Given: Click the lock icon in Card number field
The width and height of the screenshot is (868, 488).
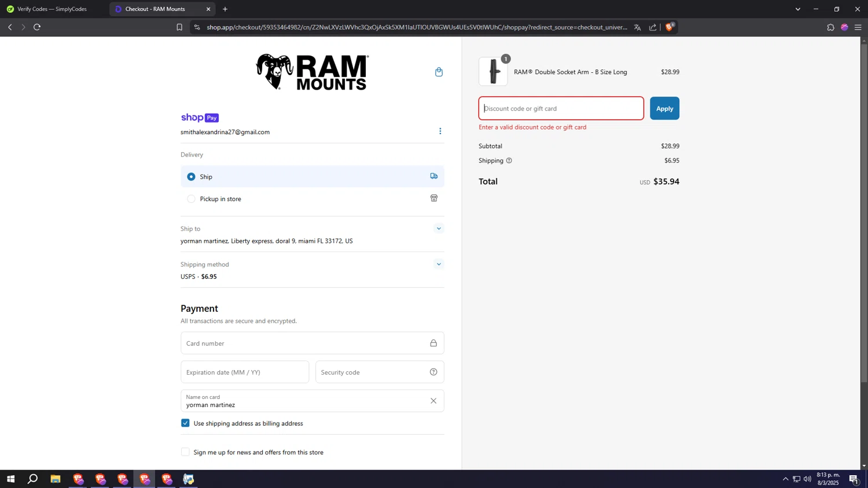Looking at the screenshot, I should pos(433,343).
